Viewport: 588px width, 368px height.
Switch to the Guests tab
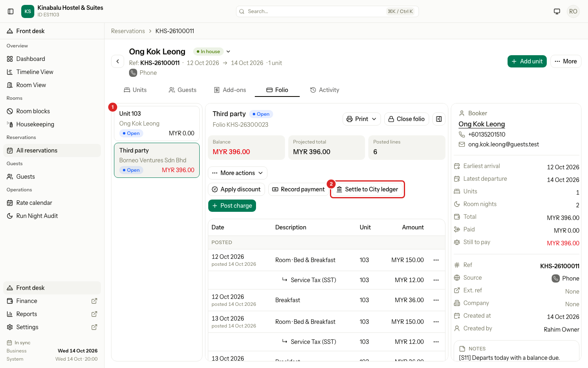point(183,90)
